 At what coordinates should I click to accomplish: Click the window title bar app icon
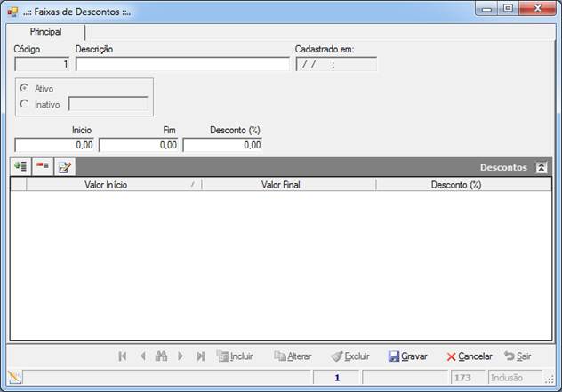(12, 12)
